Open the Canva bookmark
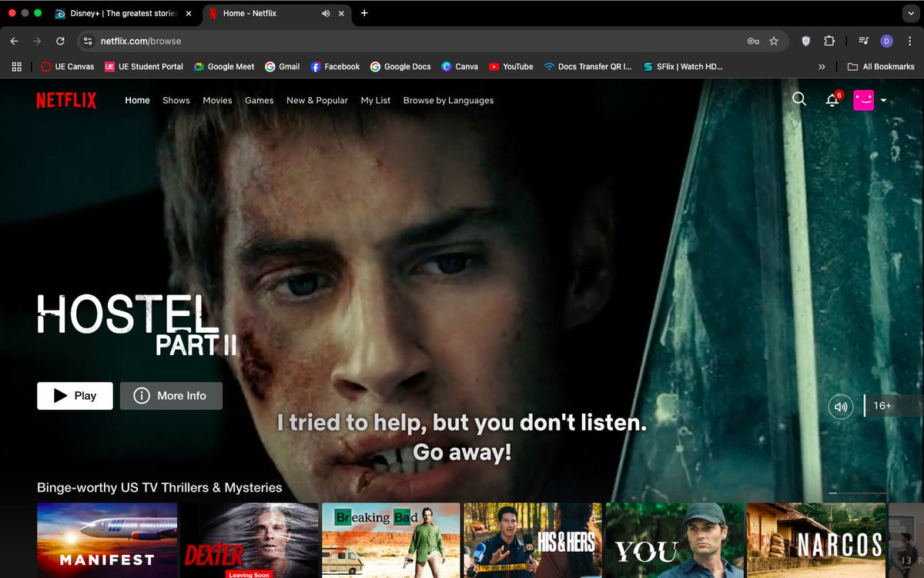 click(460, 67)
